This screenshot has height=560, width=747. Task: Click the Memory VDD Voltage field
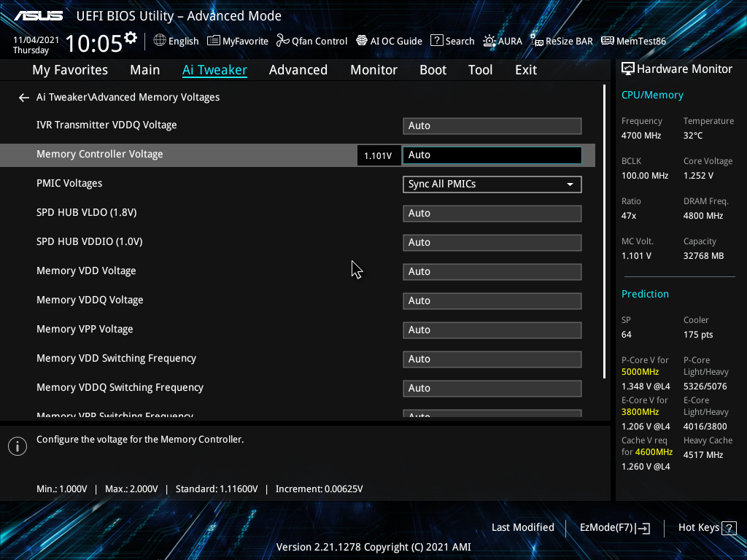pyautogui.click(x=492, y=271)
